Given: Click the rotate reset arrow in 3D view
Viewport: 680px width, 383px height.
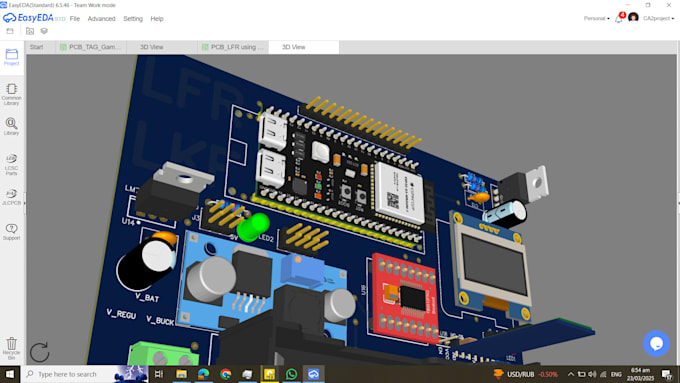Looking at the screenshot, I should (39, 352).
